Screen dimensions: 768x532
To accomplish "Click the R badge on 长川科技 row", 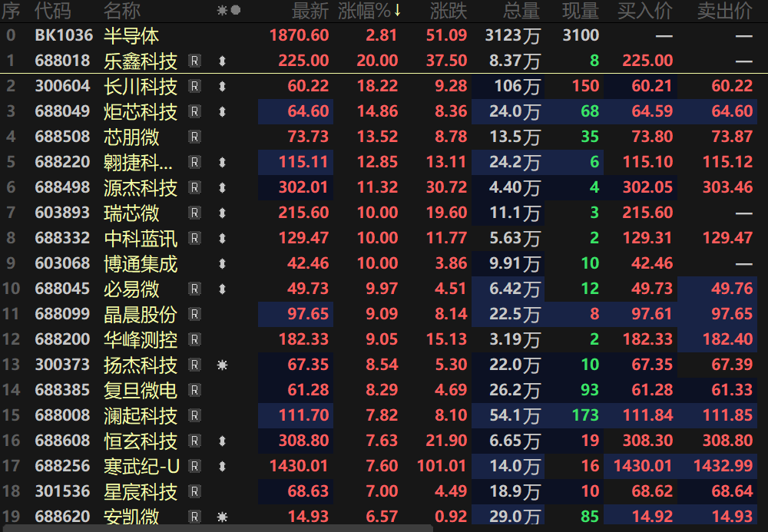I will click(194, 86).
